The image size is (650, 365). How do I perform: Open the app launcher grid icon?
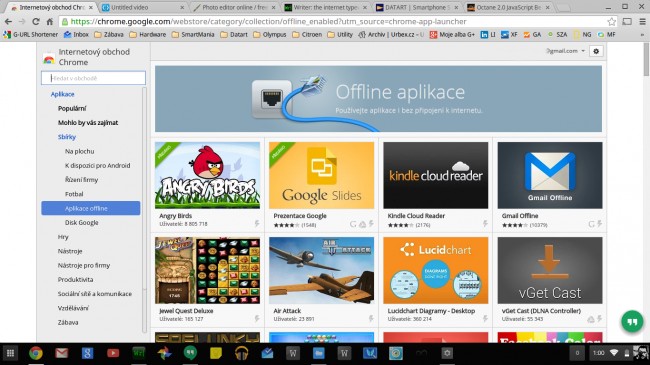click(x=10, y=353)
